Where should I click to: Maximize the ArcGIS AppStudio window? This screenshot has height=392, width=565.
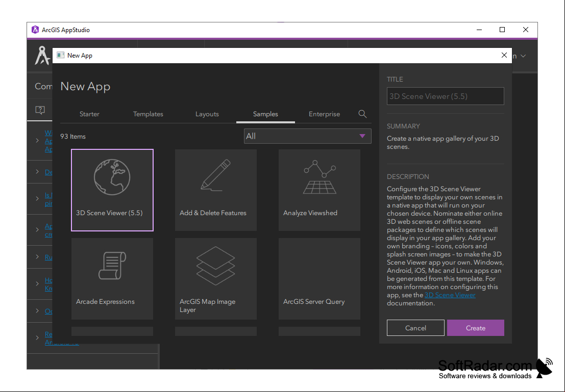(502, 30)
